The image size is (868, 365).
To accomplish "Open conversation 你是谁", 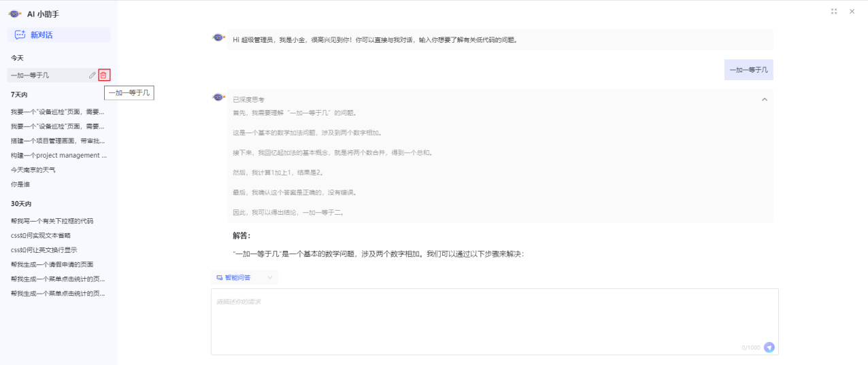I will pos(20,184).
